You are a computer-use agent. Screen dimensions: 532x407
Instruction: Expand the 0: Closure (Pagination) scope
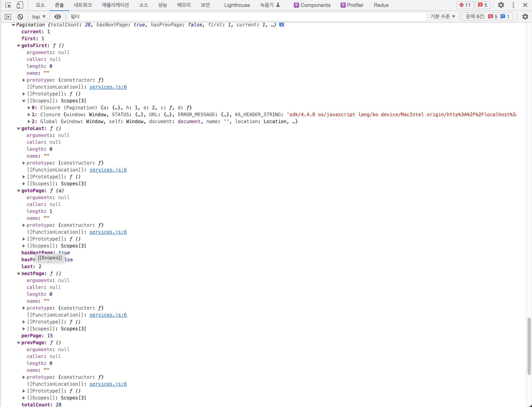pyautogui.click(x=29, y=108)
